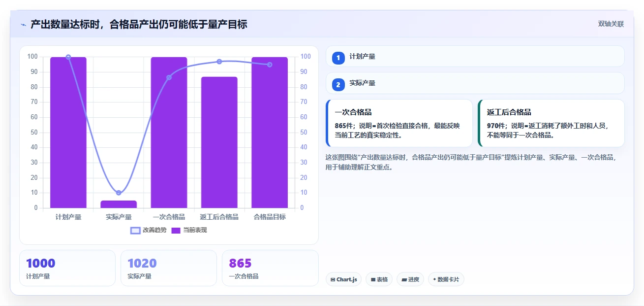Toggle the 当前表现 legend entry
Viewport: 644px width, 306px height.
pos(189,230)
